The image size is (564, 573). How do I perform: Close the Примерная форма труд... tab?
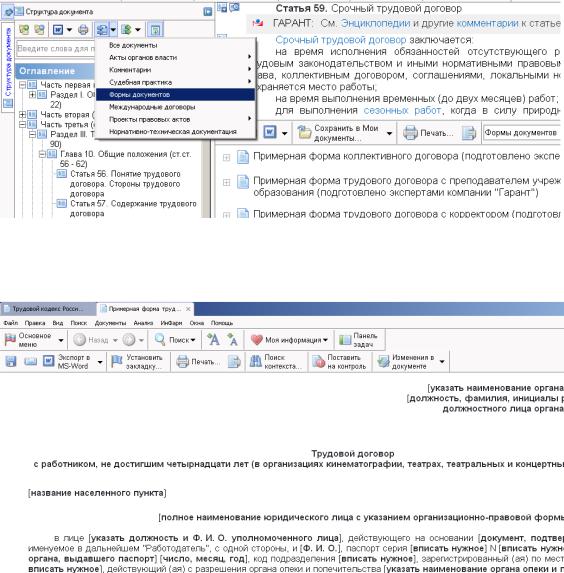pyautogui.click(x=188, y=309)
